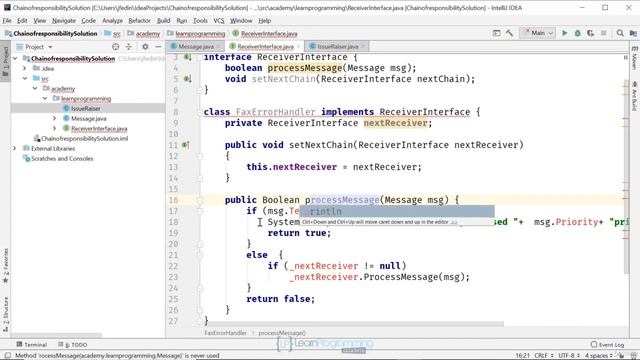
Task: Open the Refactor menu
Action: pyautogui.click(x=140, y=20)
